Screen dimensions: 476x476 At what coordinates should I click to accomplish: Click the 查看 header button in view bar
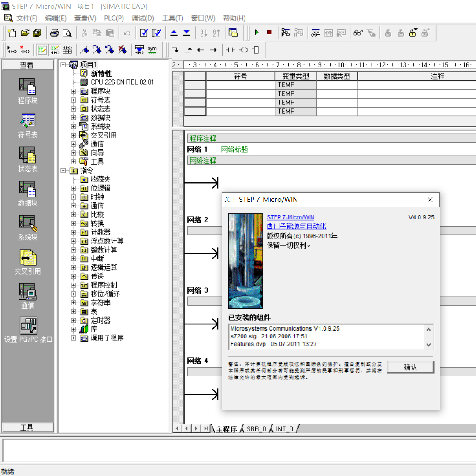pos(27,65)
